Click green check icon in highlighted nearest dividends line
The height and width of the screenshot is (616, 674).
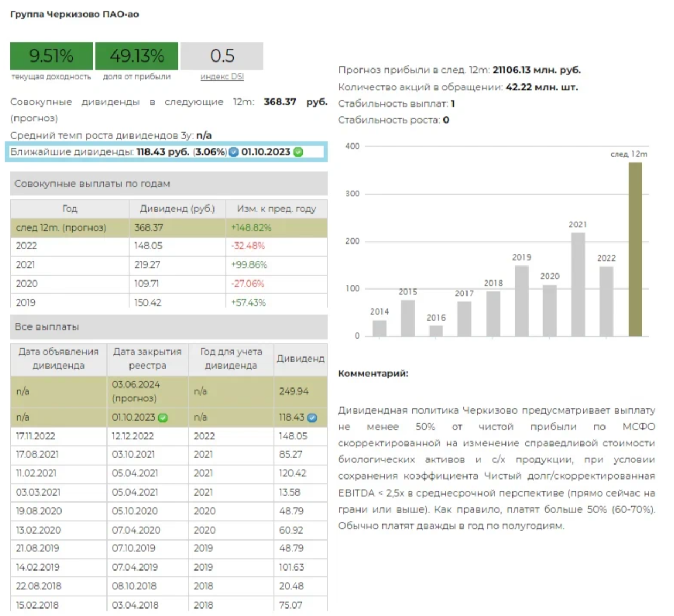(x=298, y=152)
